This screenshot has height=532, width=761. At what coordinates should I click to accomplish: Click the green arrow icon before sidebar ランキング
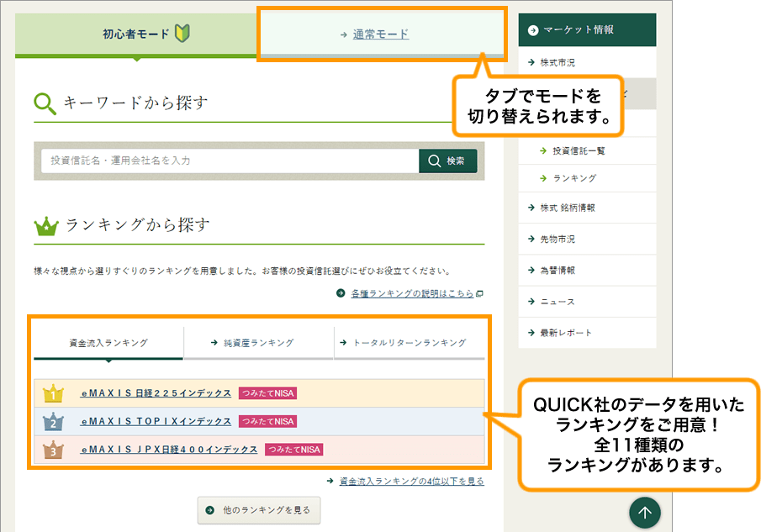pos(543,178)
